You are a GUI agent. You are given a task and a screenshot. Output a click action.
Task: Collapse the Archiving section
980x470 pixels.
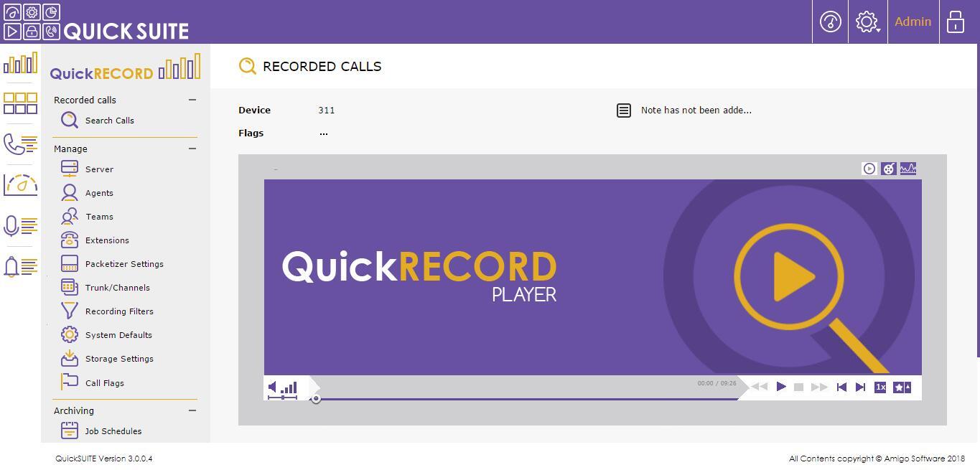point(192,410)
